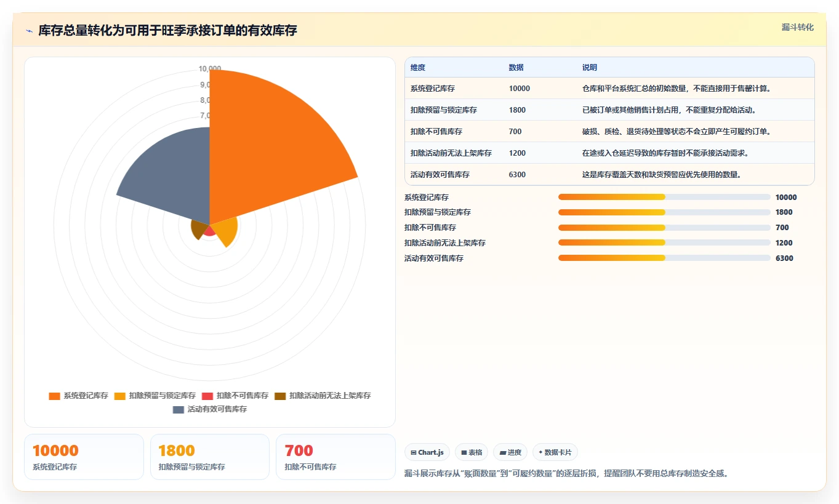Click the footer note starting 漏斗展示库存
The image size is (839, 504).
coord(566,474)
